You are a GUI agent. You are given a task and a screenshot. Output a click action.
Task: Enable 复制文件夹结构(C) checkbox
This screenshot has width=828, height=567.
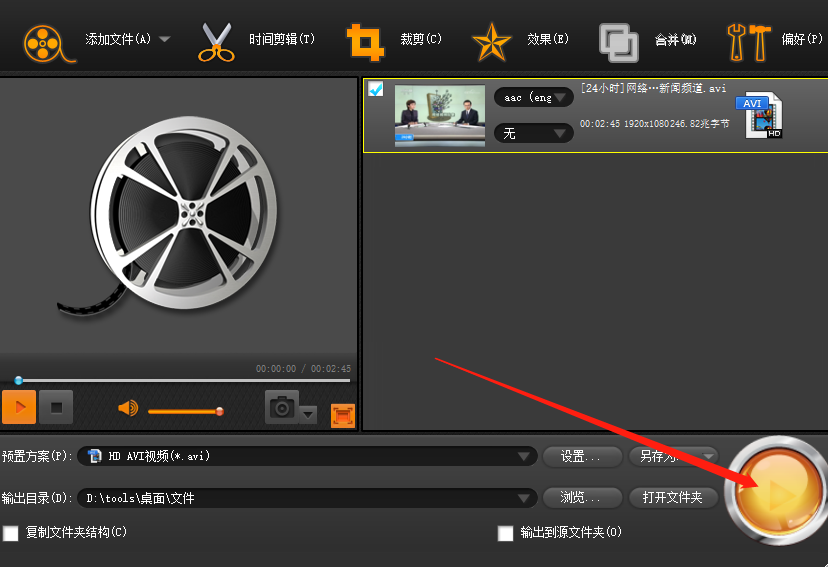click(x=11, y=533)
